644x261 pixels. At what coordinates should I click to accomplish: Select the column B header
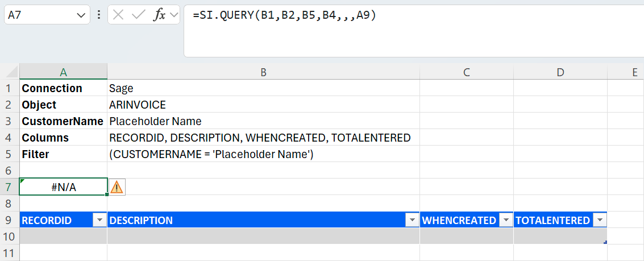(x=263, y=72)
